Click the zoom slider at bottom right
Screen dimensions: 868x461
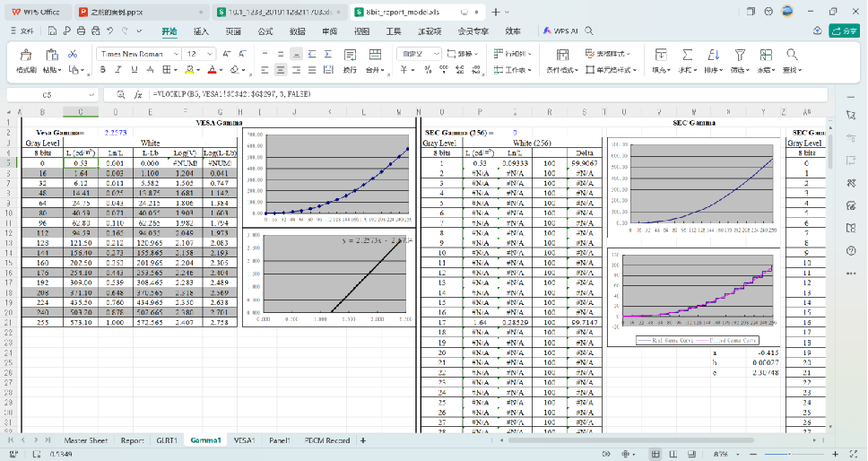(794, 455)
